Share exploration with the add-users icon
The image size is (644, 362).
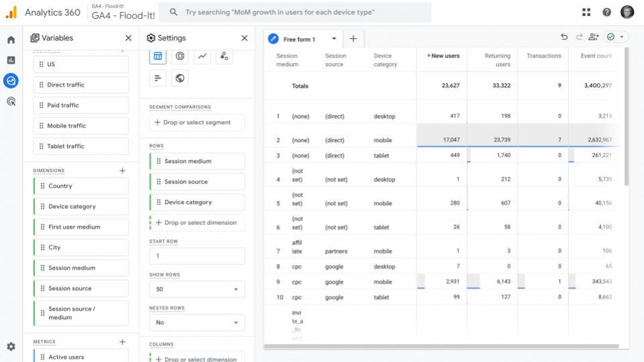pyautogui.click(x=594, y=38)
